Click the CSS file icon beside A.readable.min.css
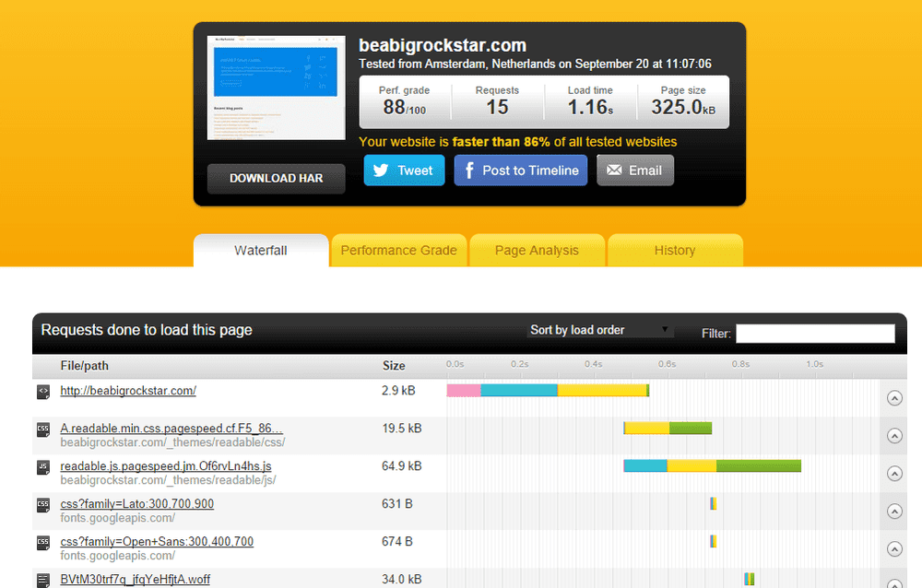This screenshot has width=922, height=588. [x=43, y=429]
